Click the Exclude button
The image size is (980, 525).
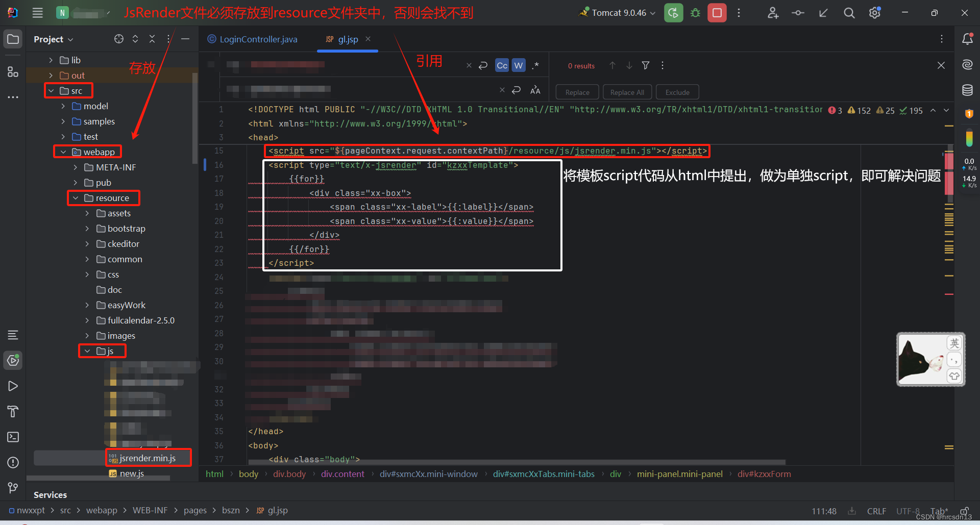click(677, 92)
